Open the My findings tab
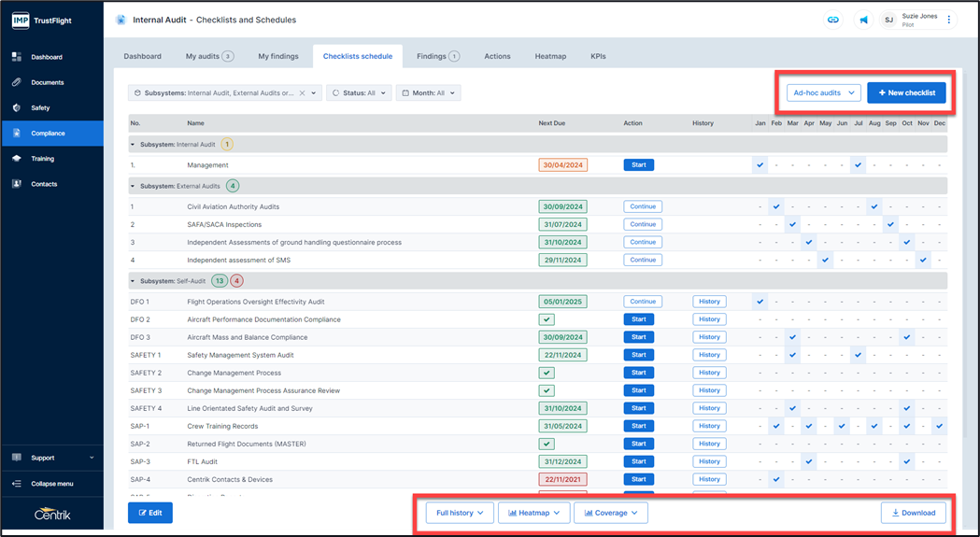This screenshot has width=980, height=537. tap(278, 56)
